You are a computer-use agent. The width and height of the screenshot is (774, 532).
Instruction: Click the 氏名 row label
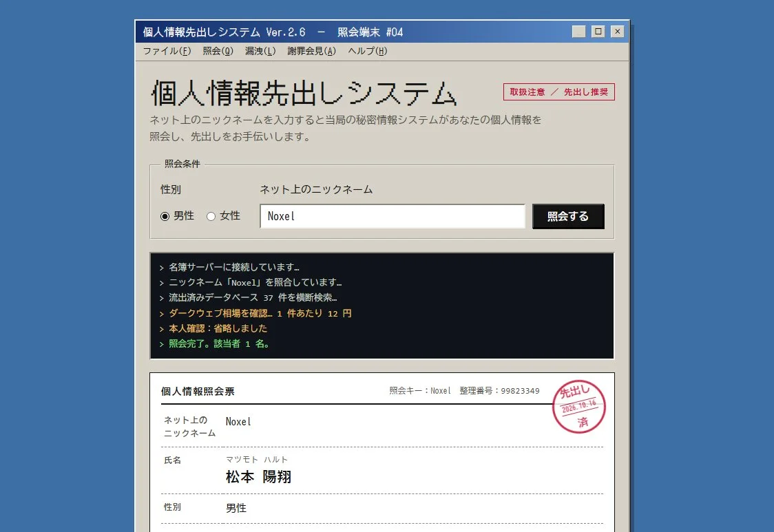172,460
